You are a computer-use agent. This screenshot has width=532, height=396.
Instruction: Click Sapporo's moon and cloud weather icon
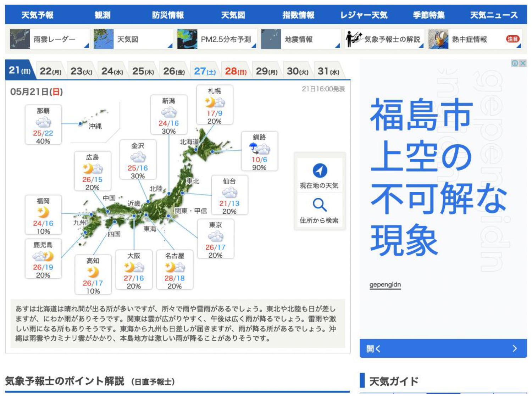pos(215,102)
